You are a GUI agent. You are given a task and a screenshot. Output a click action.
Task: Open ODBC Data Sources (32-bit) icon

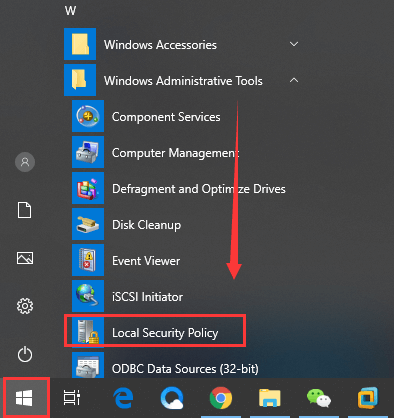pyautogui.click(x=88, y=365)
